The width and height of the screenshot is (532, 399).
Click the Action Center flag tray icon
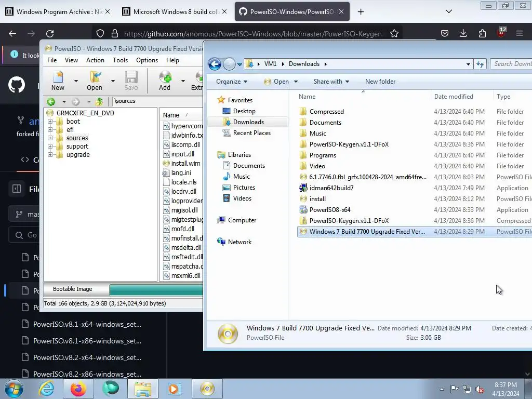pyautogui.click(x=454, y=389)
